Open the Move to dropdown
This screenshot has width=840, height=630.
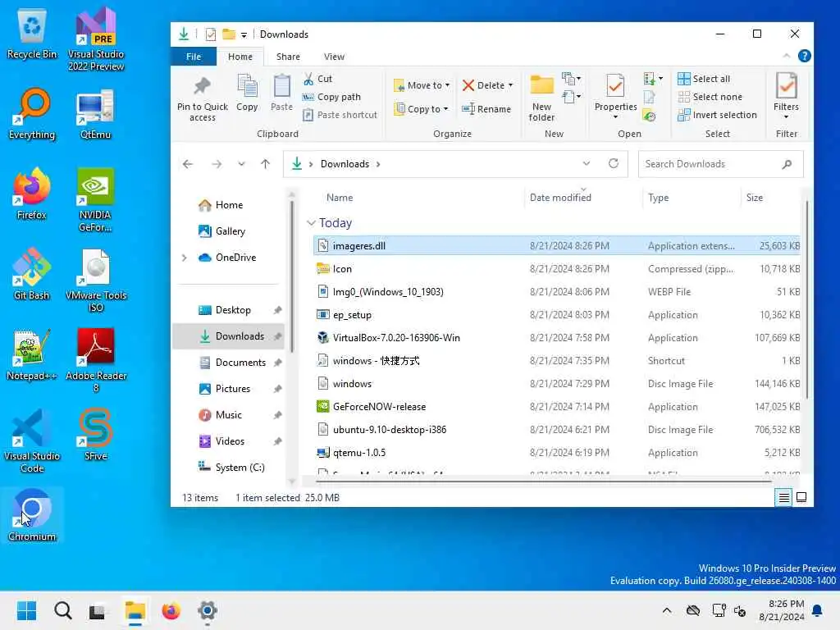click(422, 85)
